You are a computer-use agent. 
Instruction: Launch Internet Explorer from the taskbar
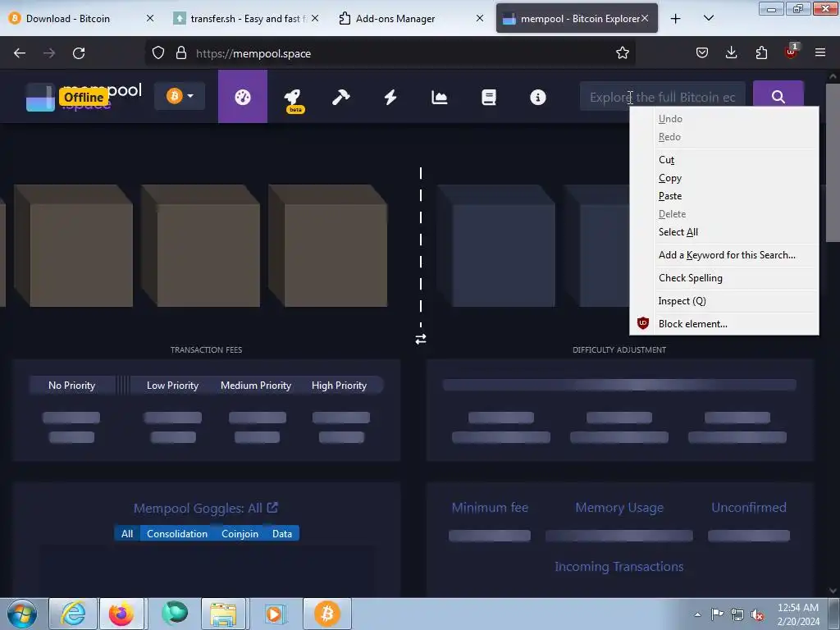(x=73, y=614)
